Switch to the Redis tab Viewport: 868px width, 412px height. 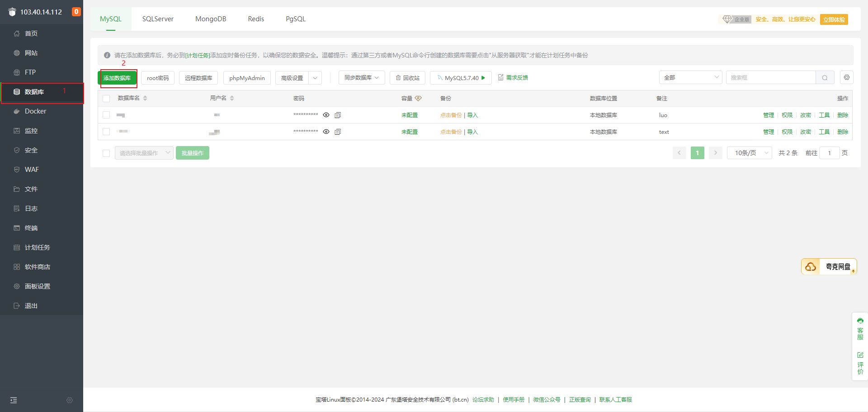tap(256, 19)
